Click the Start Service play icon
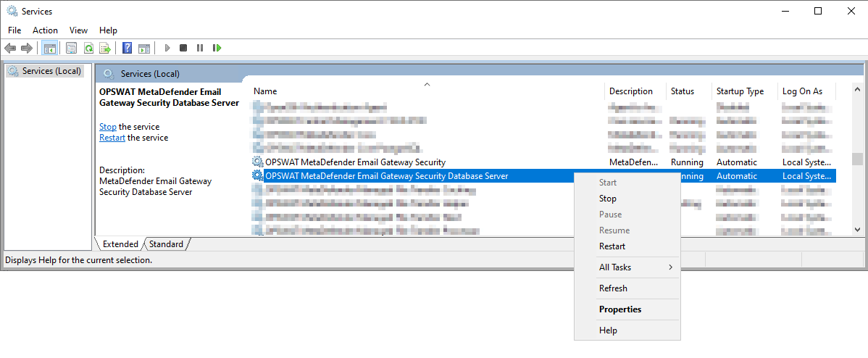 pyautogui.click(x=167, y=48)
